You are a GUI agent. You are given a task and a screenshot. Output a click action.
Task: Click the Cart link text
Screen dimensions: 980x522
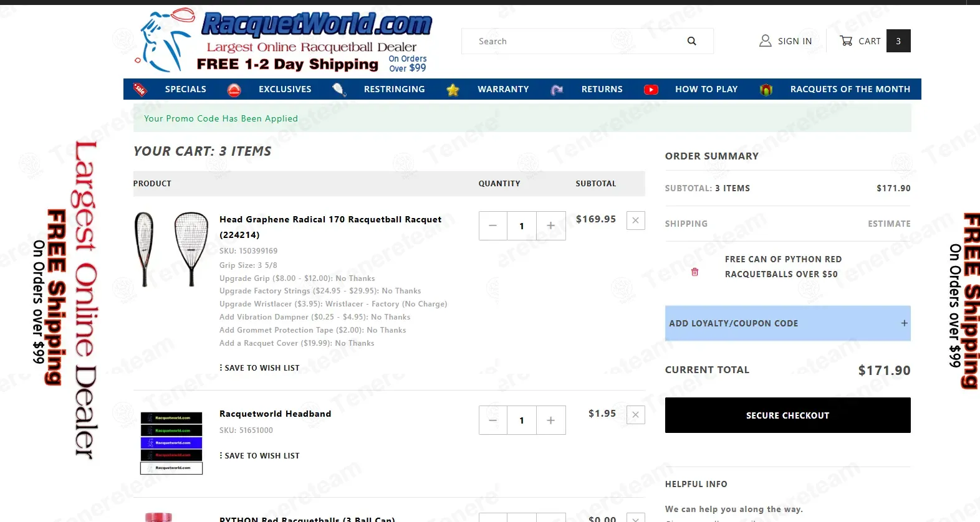pos(869,41)
